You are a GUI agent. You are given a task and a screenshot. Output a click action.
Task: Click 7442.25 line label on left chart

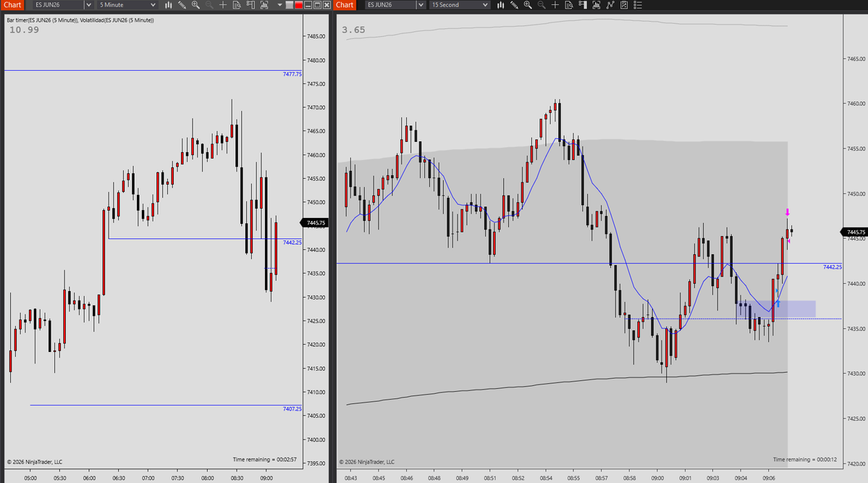click(x=292, y=243)
